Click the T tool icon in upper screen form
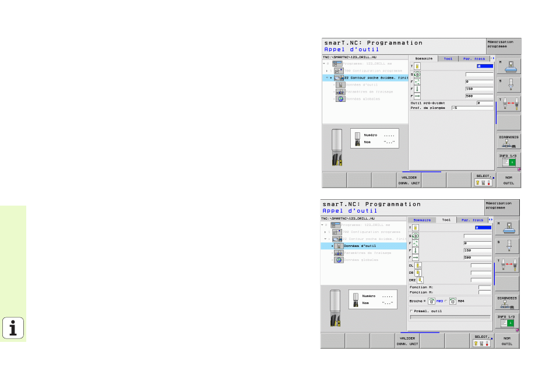The width and height of the screenshot is (556, 392). [x=417, y=66]
